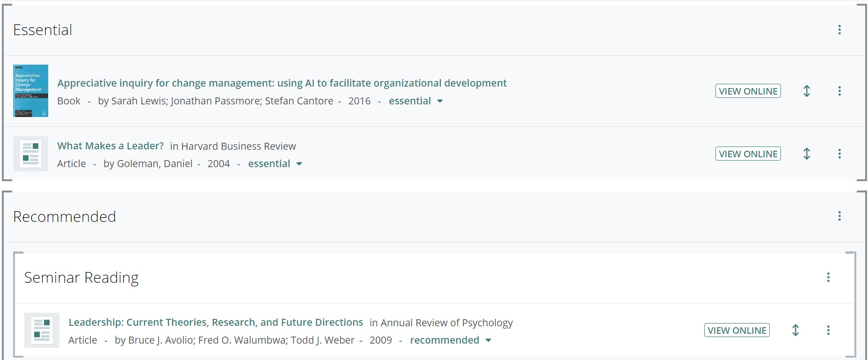
Task: View Appreciative inquiry book online
Action: coord(748,91)
